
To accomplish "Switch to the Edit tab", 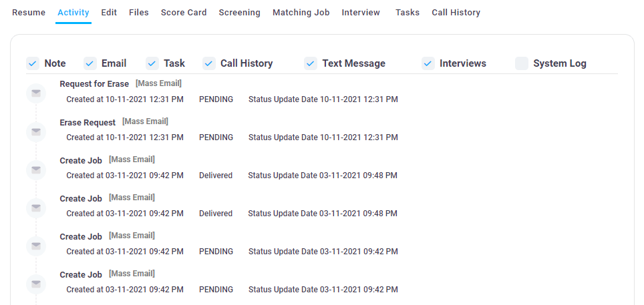I will click(x=110, y=13).
